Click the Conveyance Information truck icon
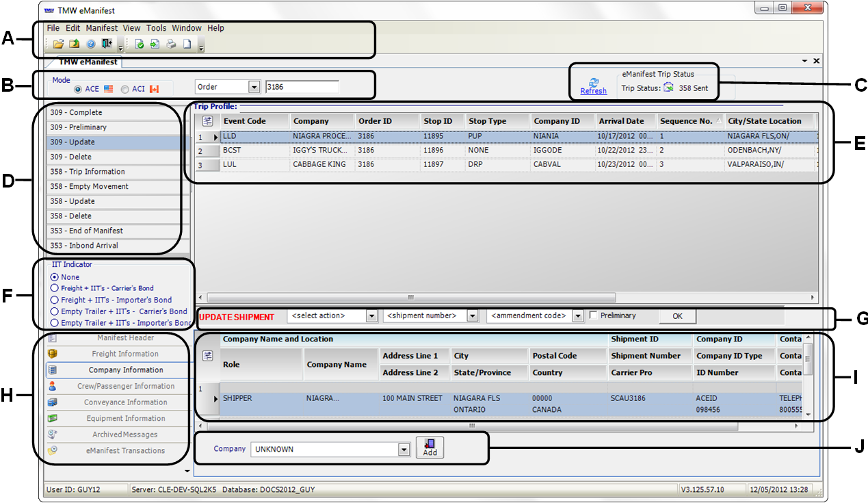 point(53,402)
